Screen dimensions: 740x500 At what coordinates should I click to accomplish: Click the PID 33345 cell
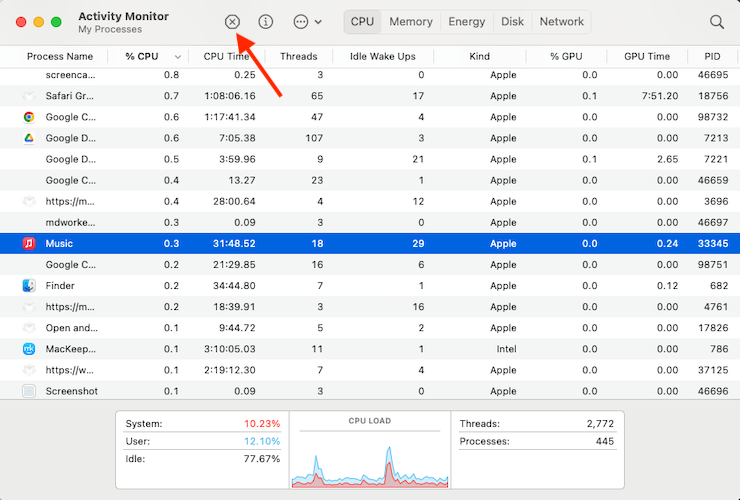pos(713,244)
